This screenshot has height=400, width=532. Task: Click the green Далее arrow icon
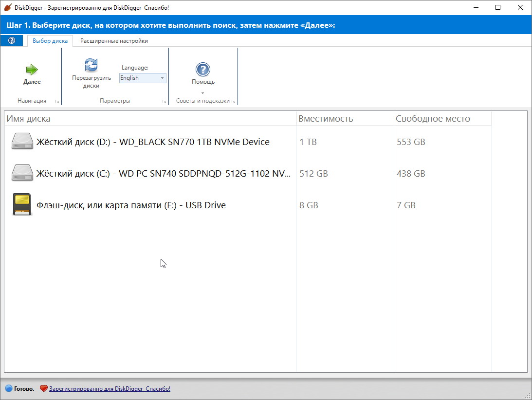32,70
